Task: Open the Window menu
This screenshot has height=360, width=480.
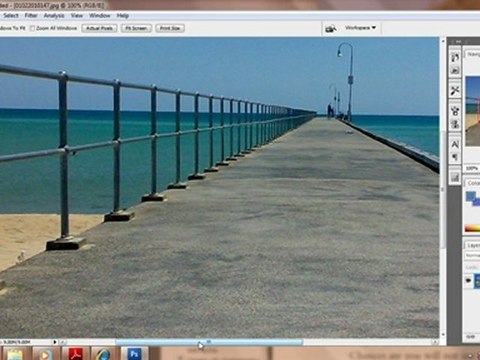Action: click(x=100, y=15)
